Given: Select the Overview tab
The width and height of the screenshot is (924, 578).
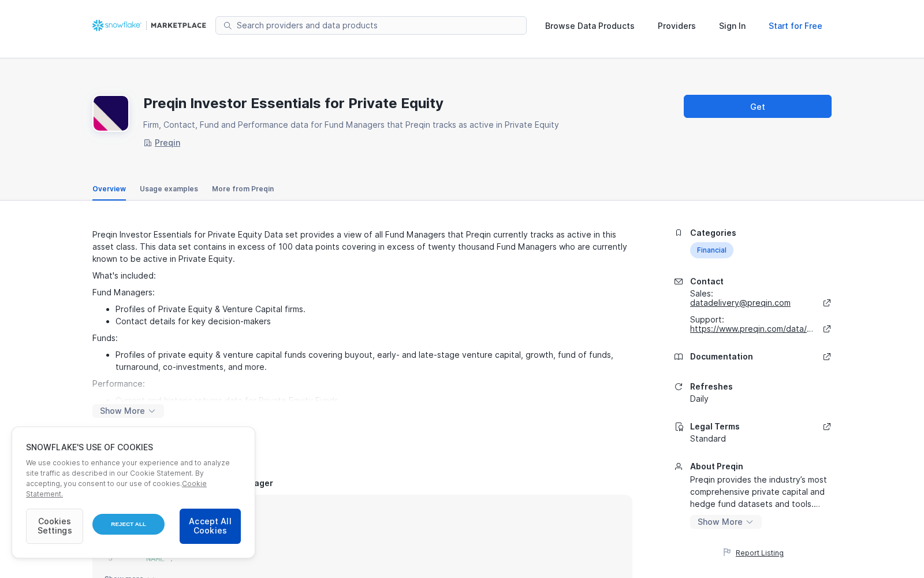Looking at the screenshot, I should 109,189.
